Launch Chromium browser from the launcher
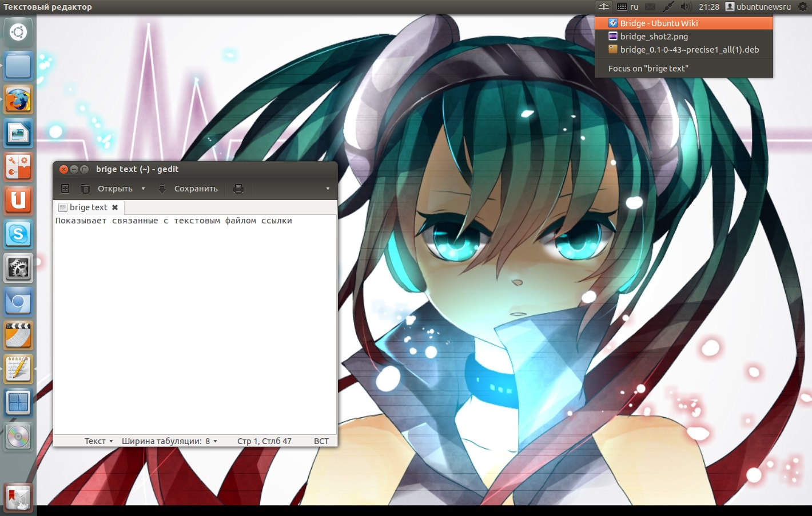Screen dimensions: 812x516 (x=18, y=302)
